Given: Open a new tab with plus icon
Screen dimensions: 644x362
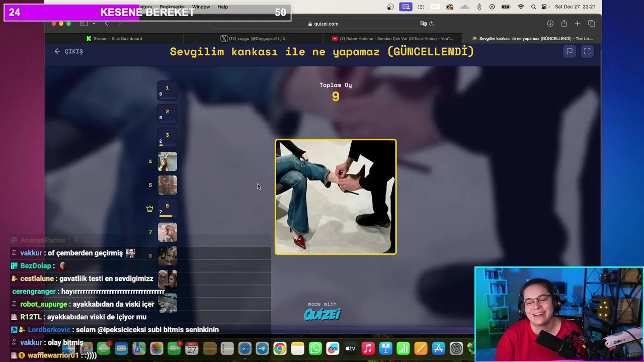Looking at the screenshot, I should click(x=578, y=24).
